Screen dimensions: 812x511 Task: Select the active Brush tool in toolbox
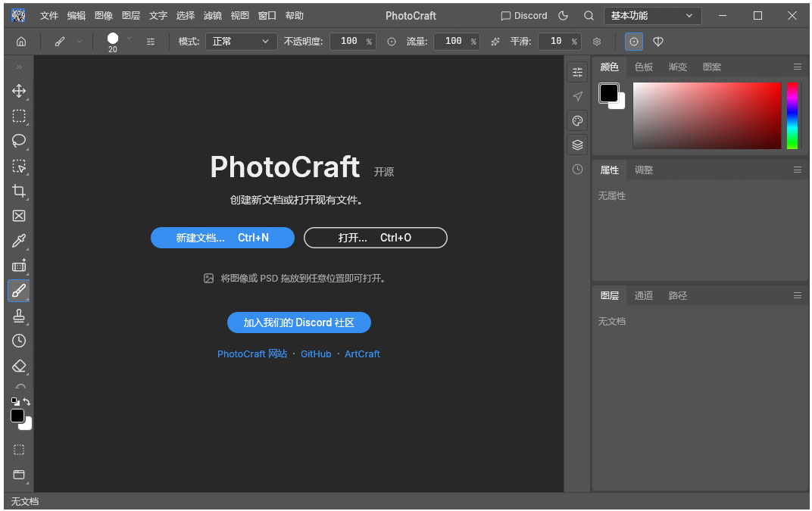point(19,291)
